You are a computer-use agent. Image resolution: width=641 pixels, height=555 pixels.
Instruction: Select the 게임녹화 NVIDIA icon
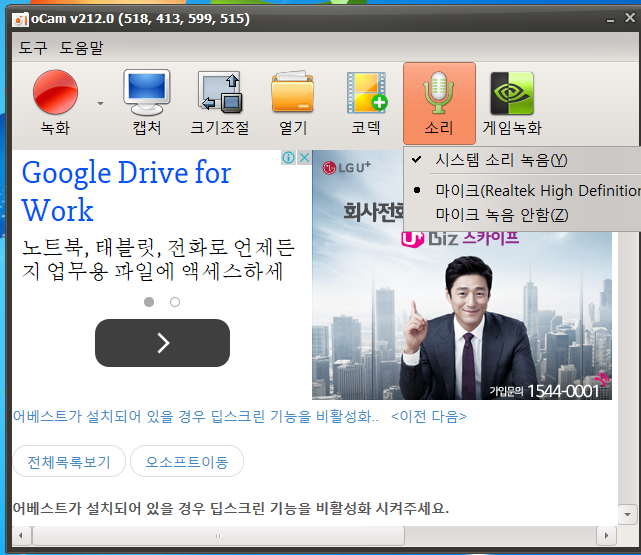512,93
